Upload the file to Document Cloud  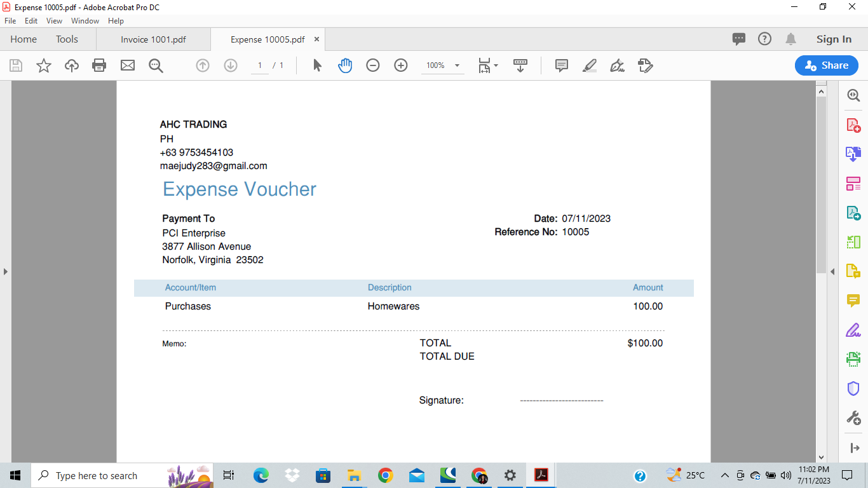click(x=72, y=65)
